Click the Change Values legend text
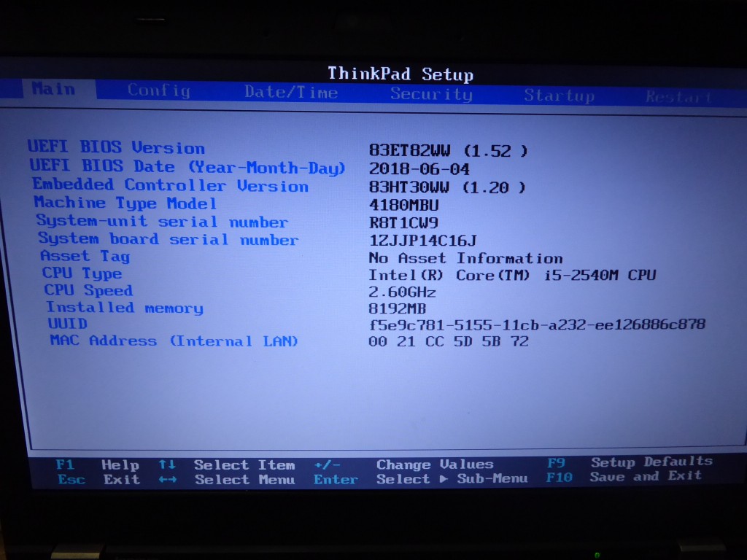 435,464
